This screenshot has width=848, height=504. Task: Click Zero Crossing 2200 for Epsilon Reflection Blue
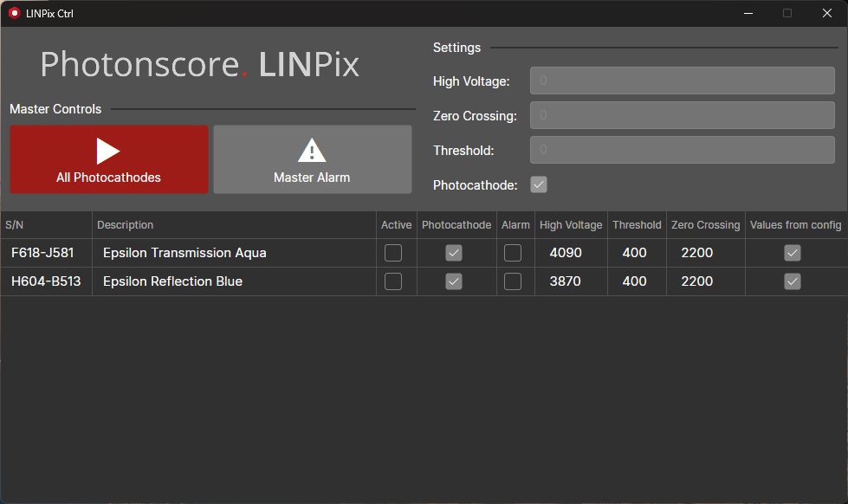tap(697, 281)
